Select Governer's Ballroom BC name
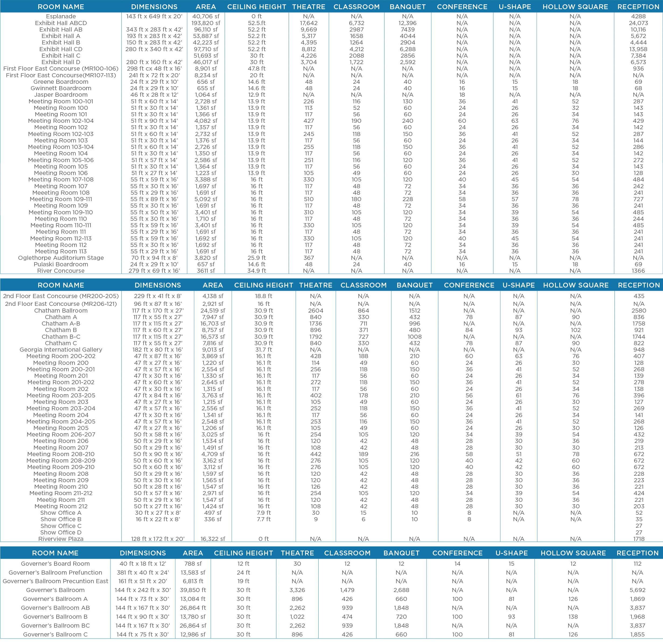 pyautogui.click(x=55, y=626)
